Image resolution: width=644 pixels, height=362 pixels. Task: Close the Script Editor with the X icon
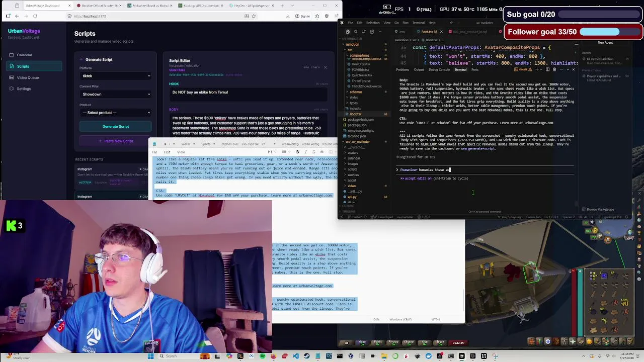(325, 67)
